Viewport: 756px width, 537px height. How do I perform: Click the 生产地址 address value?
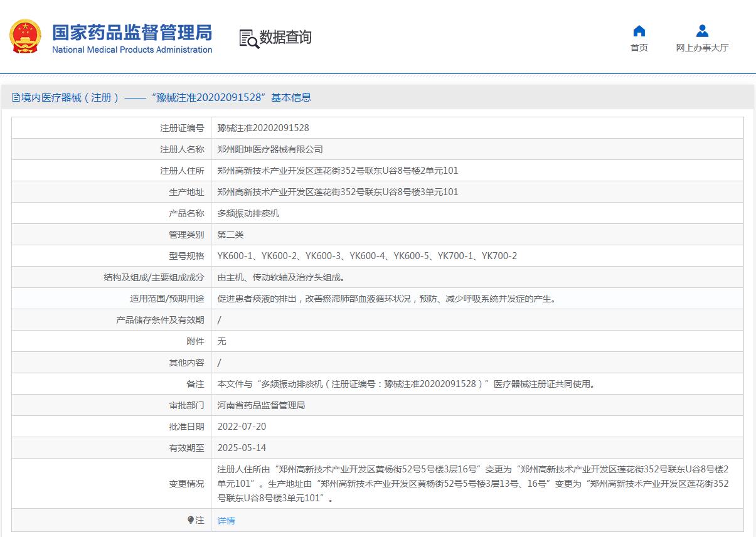[x=338, y=192]
